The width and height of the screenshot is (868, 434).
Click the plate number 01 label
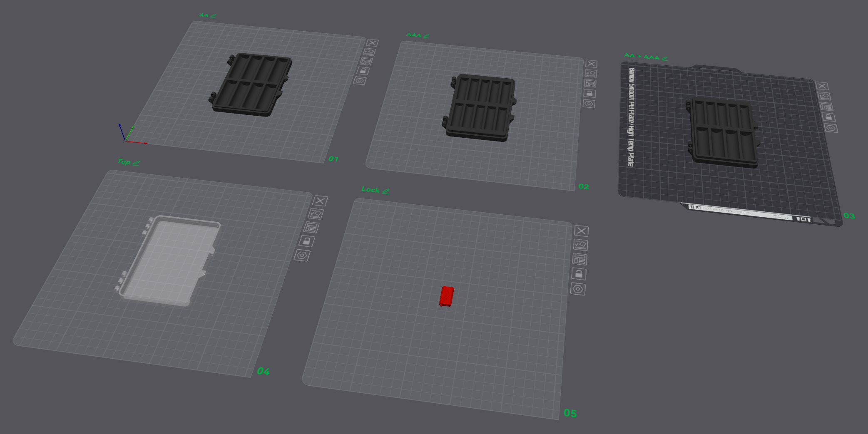click(333, 159)
